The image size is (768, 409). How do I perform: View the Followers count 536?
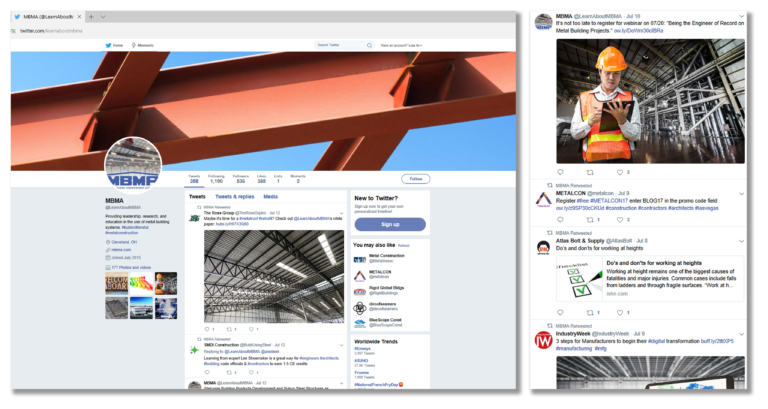click(x=240, y=179)
